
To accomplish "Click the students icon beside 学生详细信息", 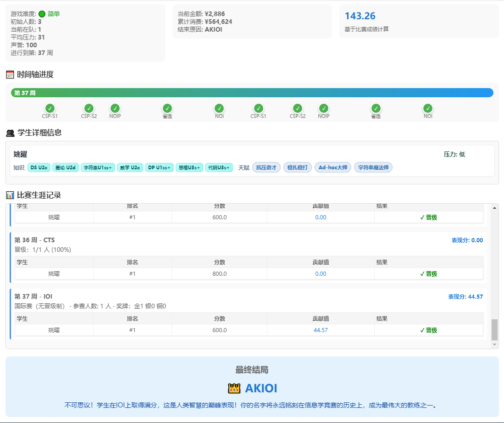I will (10, 133).
